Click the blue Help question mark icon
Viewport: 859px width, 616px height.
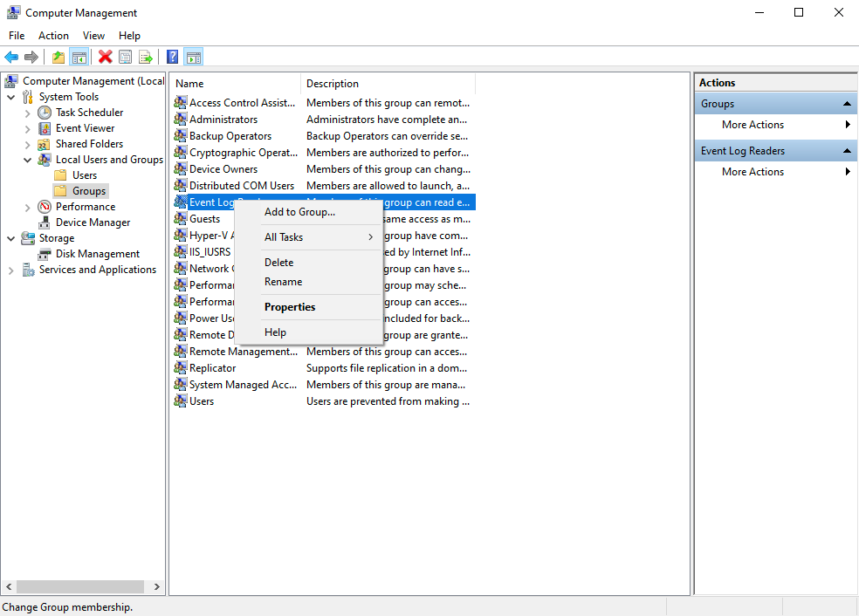pos(173,58)
